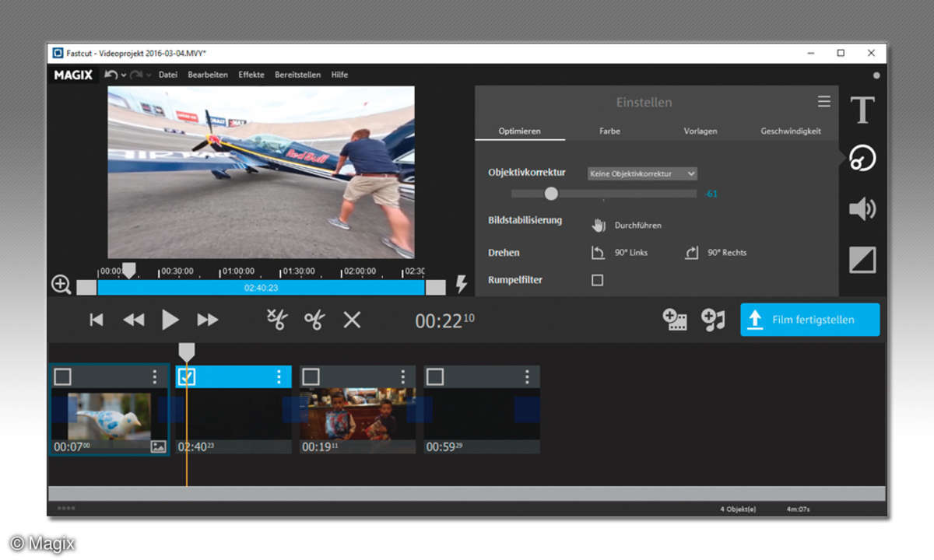The width and height of the screenshot is (934, 560).
Task: Click the Fastcut app icon in title bar
Action: [58, 53]
